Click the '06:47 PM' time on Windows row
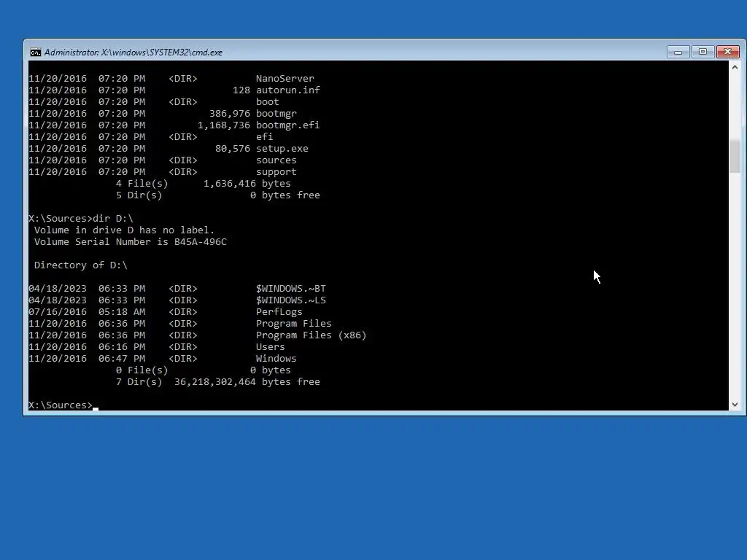The height and width of the screenshot is (560, 747). tap(122, 359)
